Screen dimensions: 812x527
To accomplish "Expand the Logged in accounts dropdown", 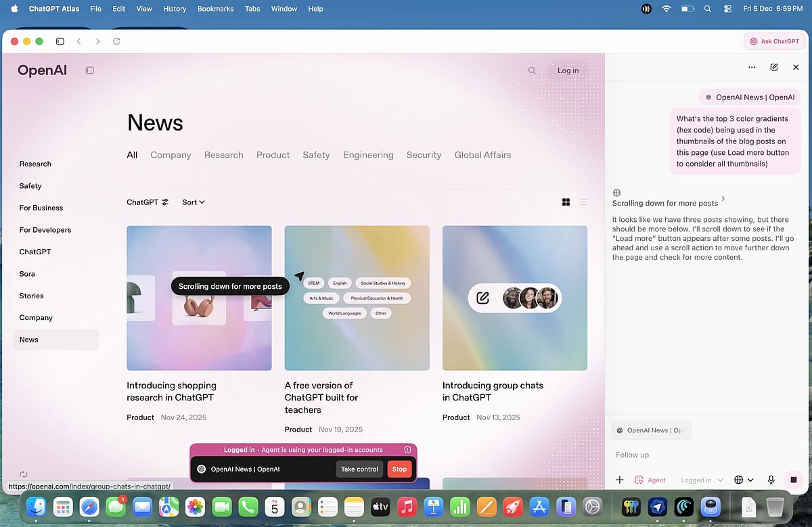I will pos(700,480).
